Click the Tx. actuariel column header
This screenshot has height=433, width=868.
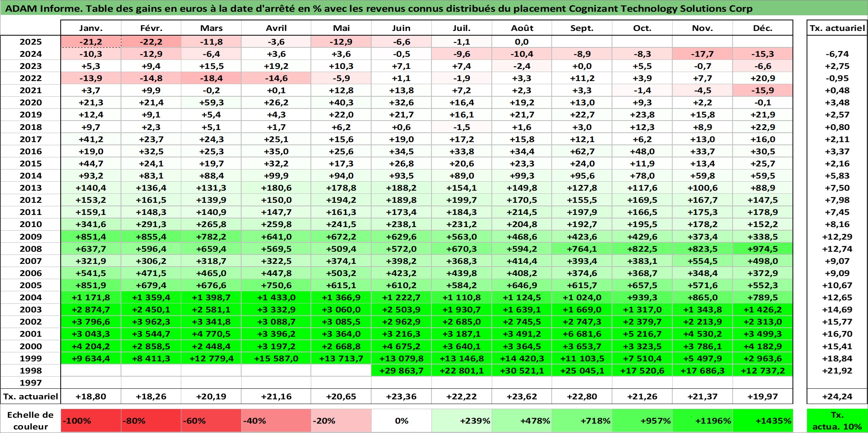click(837, 28)
